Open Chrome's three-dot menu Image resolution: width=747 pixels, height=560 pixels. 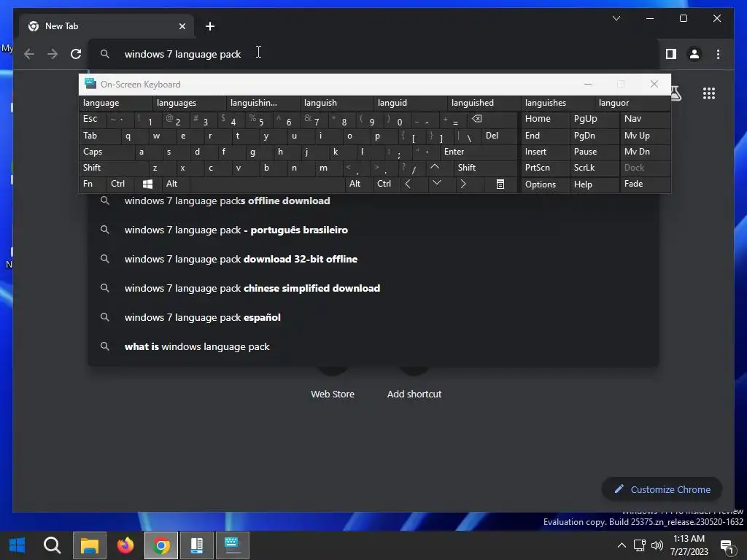click(718, 54)
